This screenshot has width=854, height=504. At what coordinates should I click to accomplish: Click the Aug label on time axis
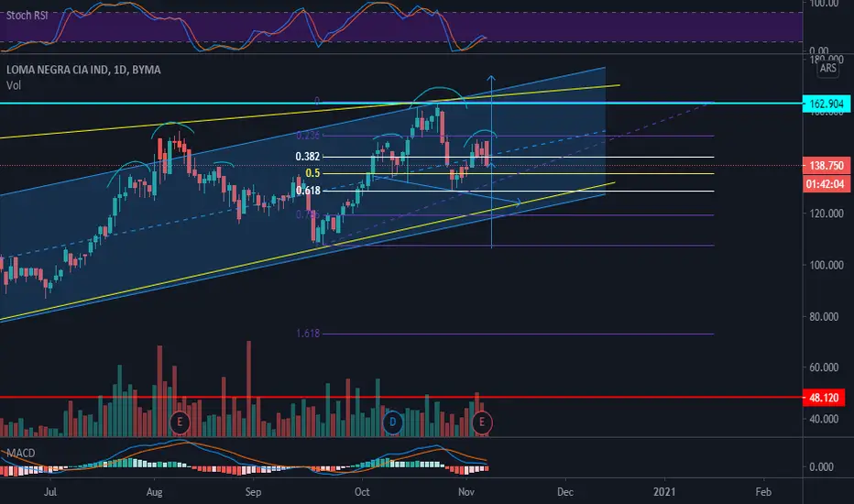tap(155, 492)
